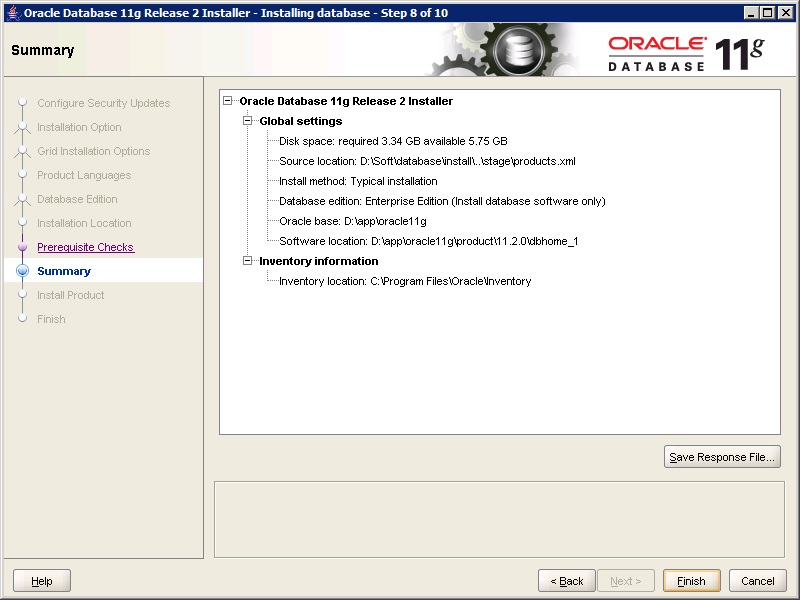
Task: Select Installation Location step
Action: coord(84,223)
